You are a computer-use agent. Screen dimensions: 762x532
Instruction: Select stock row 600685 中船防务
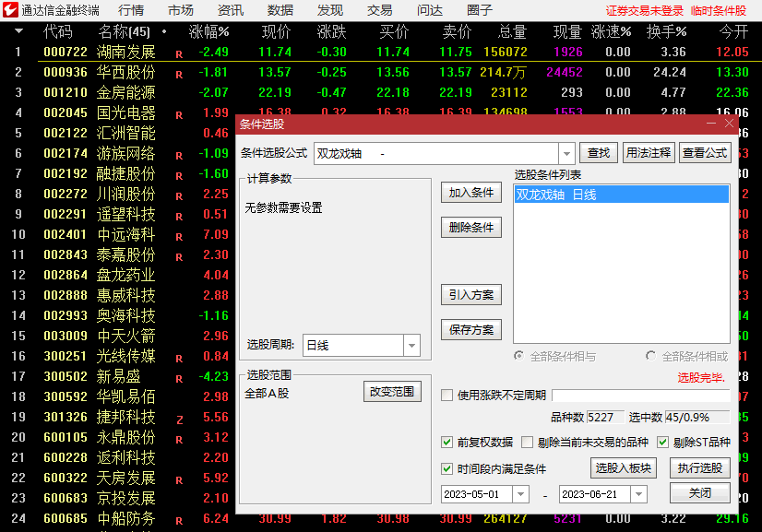click(x=380, y=518)
